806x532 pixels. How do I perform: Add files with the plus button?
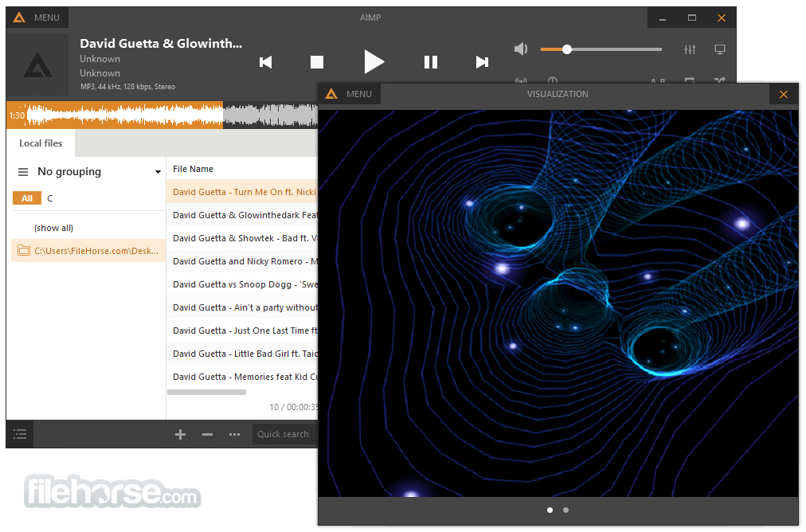coord(181,434)
